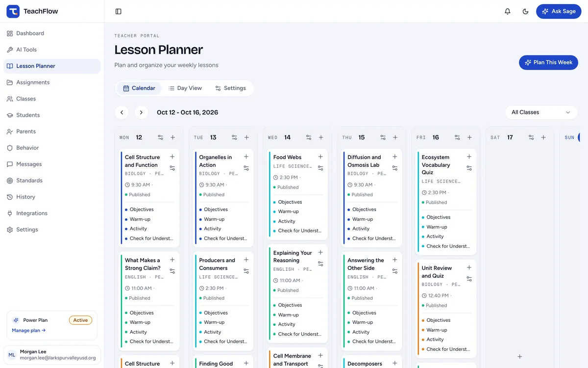
Task: Add a lesson to Friday 16
Action: tap(469, 137)
